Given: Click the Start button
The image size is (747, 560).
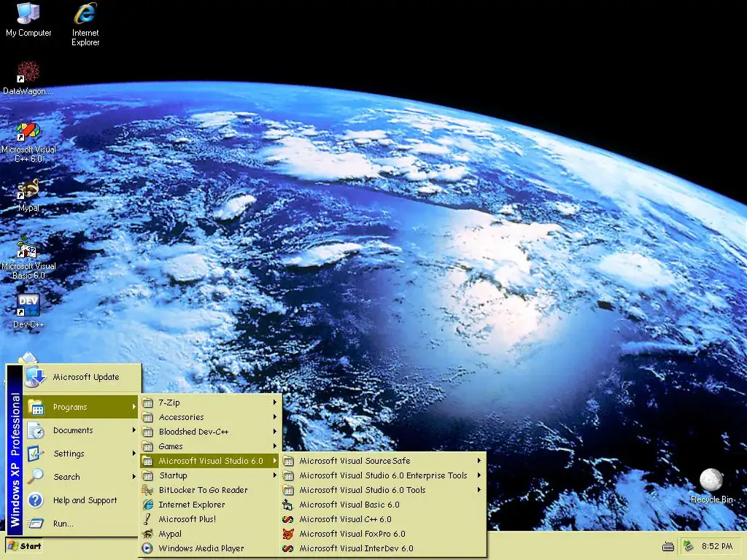Looking at the screenshot, I should tap(24, 546).
